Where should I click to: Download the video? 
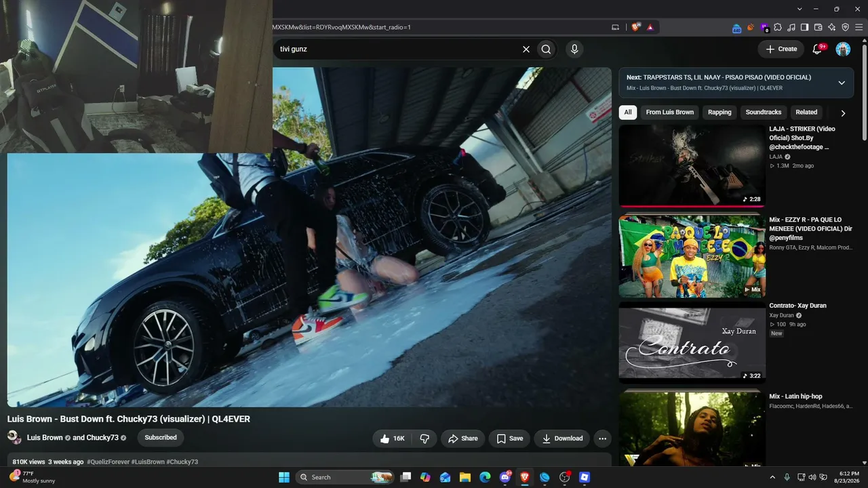[562, 439]
